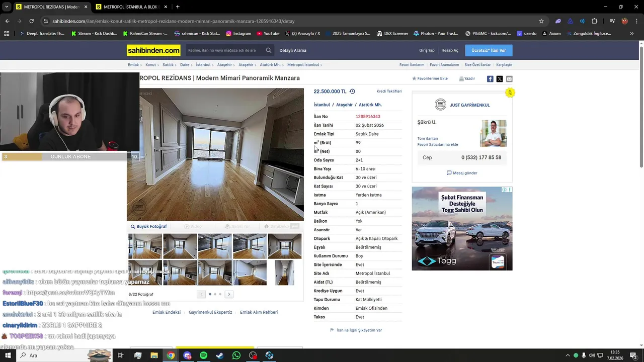Expand the tab search dropdown arrow
The width and height of the screenshot is (644, 362).
[x=7, y=7]
